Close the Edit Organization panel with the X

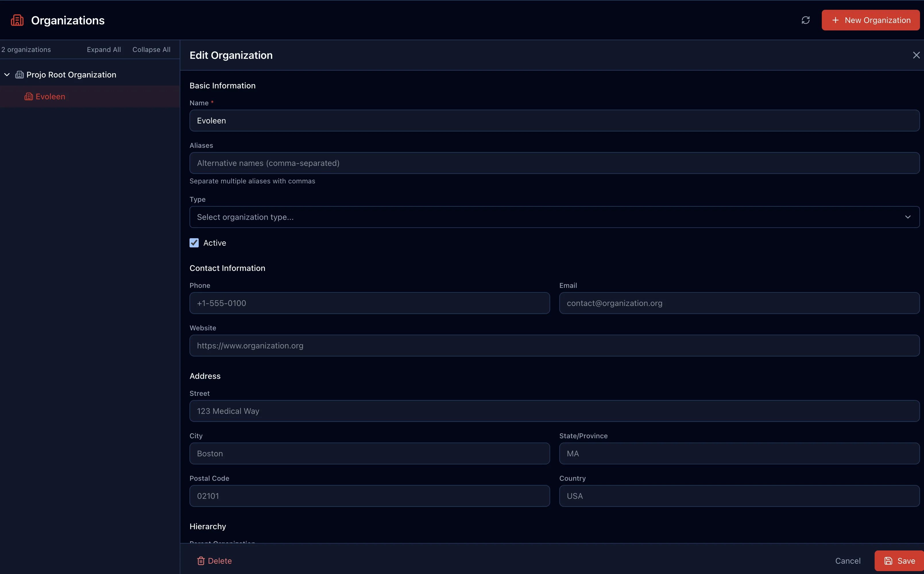coord(917,55)
